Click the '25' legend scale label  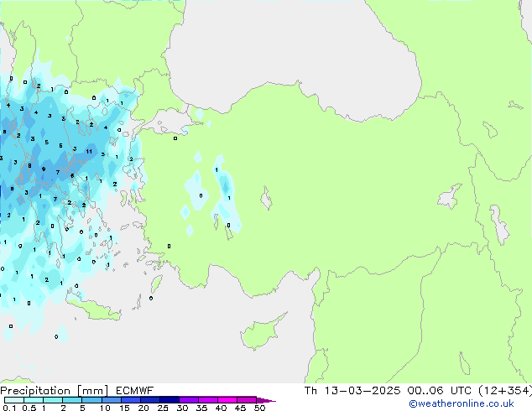pyautogui.click(x=163, y=408)
